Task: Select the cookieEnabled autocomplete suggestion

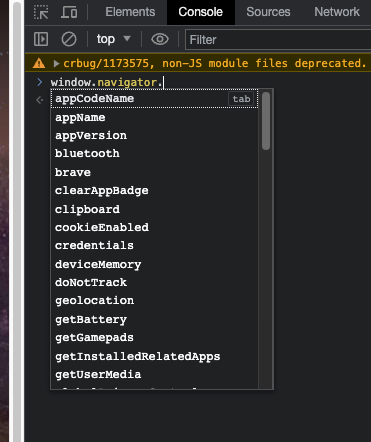Action: click(x=154, y=227)
